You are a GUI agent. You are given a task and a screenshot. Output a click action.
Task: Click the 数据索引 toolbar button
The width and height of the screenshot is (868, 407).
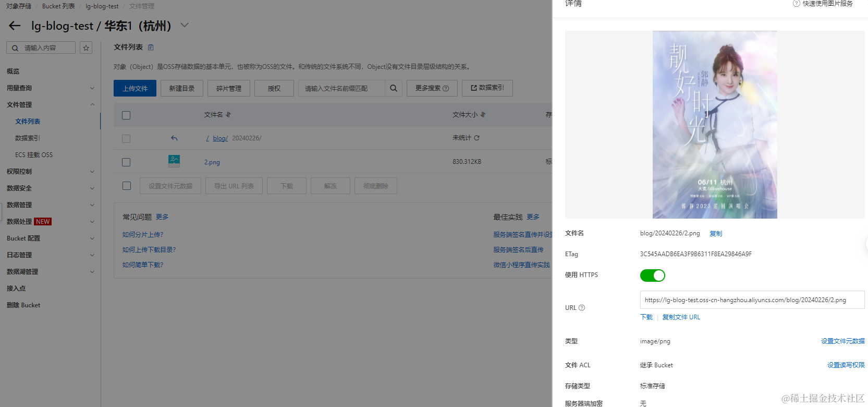coord(487,88)
